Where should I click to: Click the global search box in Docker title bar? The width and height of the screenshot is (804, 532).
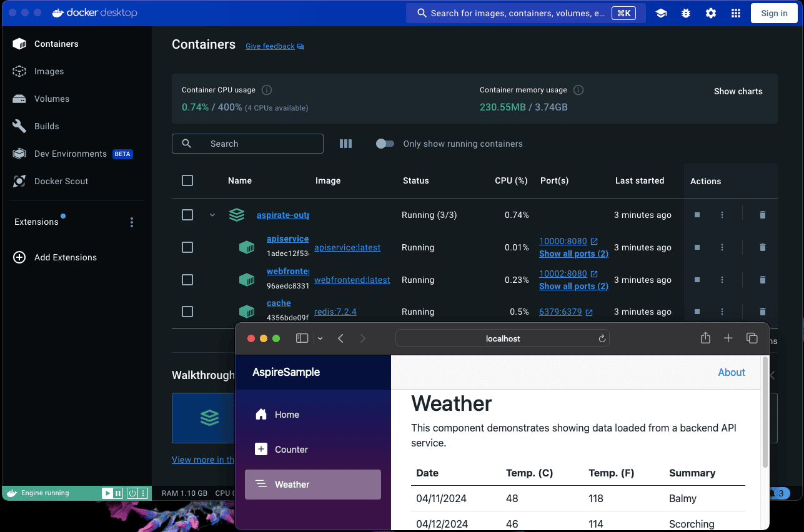(x=526, y=13)
